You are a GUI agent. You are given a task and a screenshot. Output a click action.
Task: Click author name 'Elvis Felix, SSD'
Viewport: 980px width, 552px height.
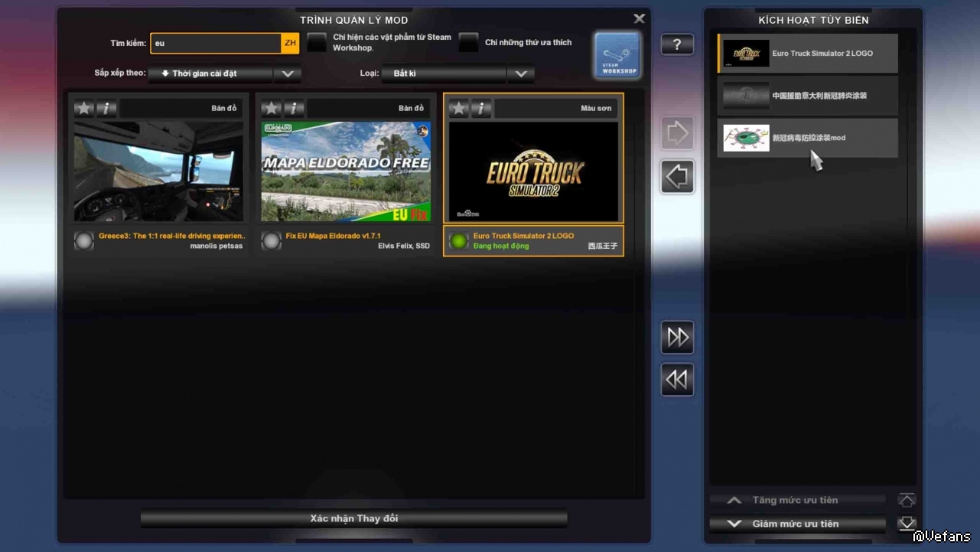(x=404, y=246)
